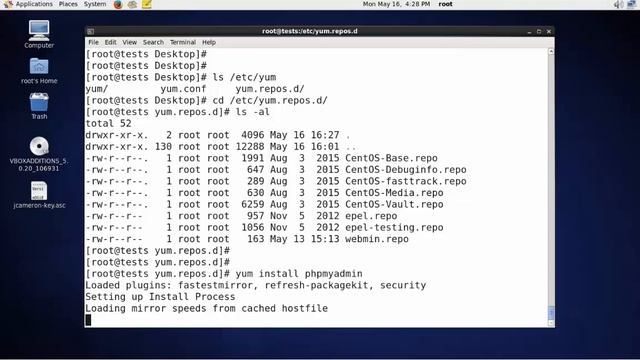Click the CentOS-Debuginfo.repo filename
The height and width of the screenshot is (360, 640).
tap(406, 169)
